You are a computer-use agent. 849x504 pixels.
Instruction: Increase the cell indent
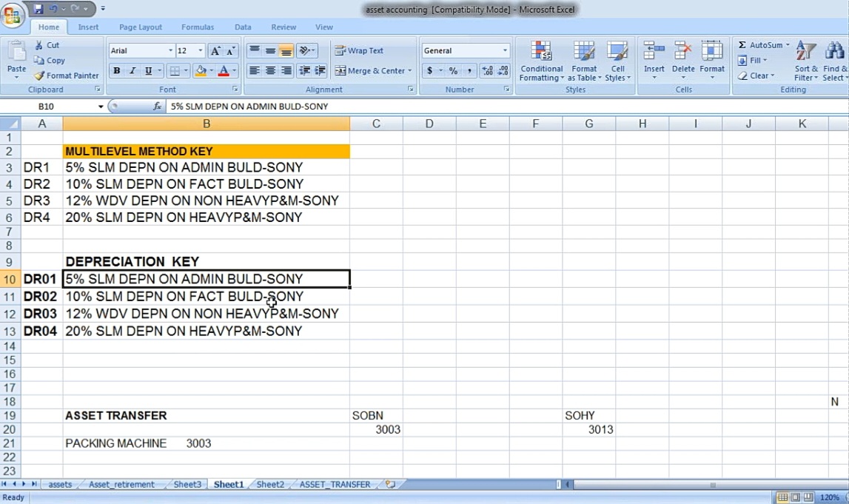pos(320,71)
